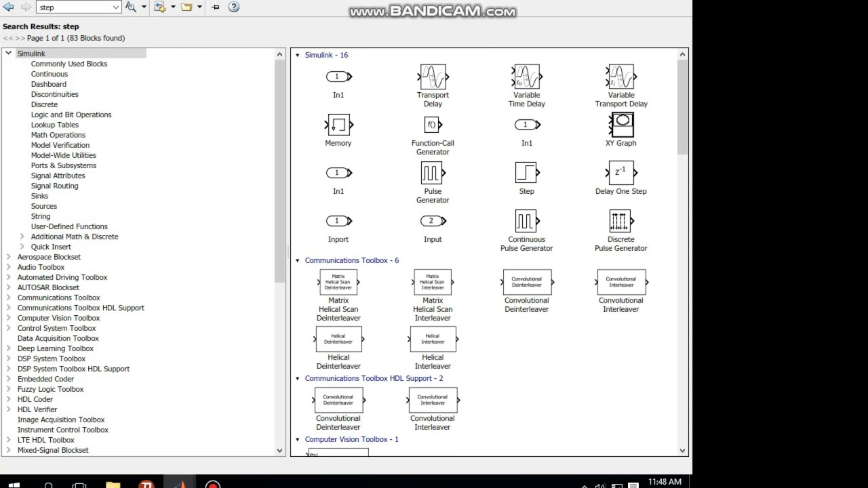Select the Continuous library
The image size is (868, 488).
50,74
